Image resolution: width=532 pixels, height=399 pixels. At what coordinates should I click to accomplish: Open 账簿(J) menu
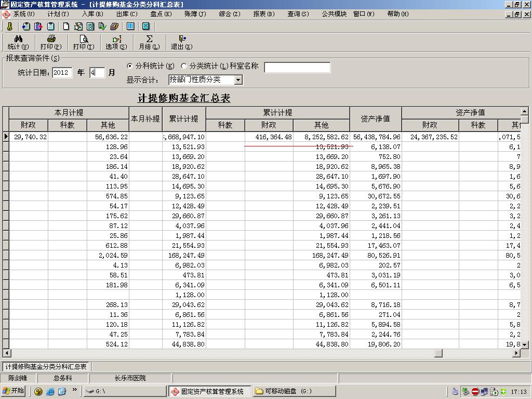pos(195,14)
